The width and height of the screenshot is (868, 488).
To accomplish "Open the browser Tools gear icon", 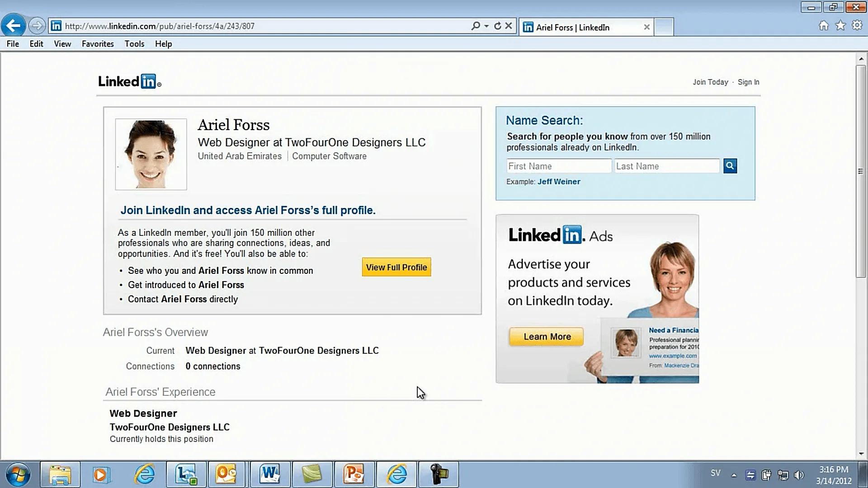I will 857,26.
